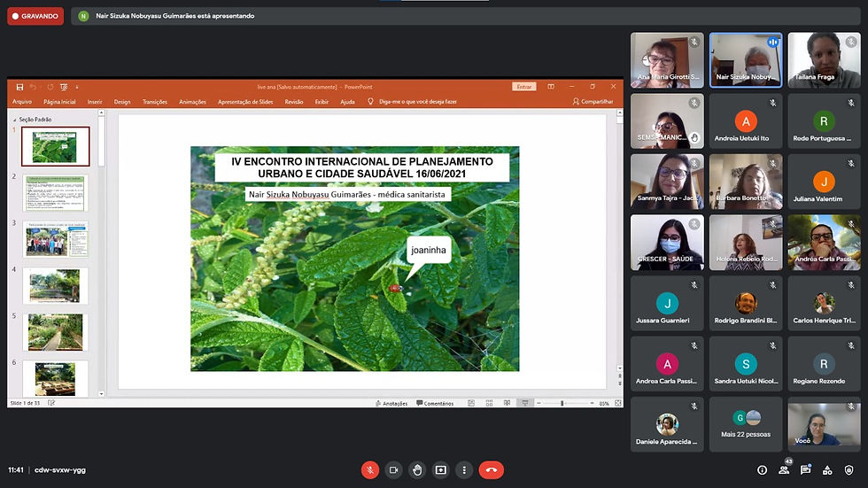Click the slide panel scroll-up arrow
The width and height of the screenshot is (868, 488).
coord(101,112)
